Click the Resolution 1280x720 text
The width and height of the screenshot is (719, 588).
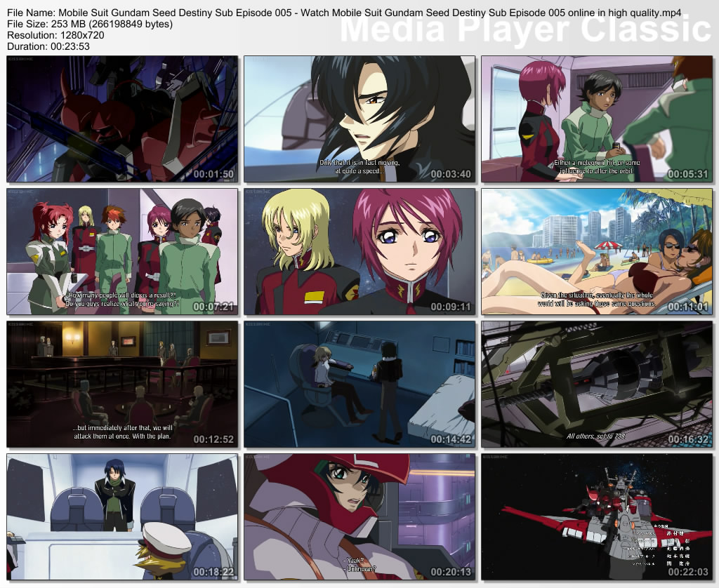pyautogui.click(x=55, y=35)
